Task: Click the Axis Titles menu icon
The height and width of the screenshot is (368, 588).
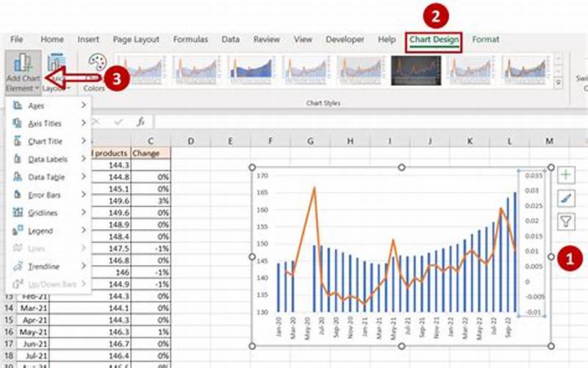Action: tap(18, 123)
